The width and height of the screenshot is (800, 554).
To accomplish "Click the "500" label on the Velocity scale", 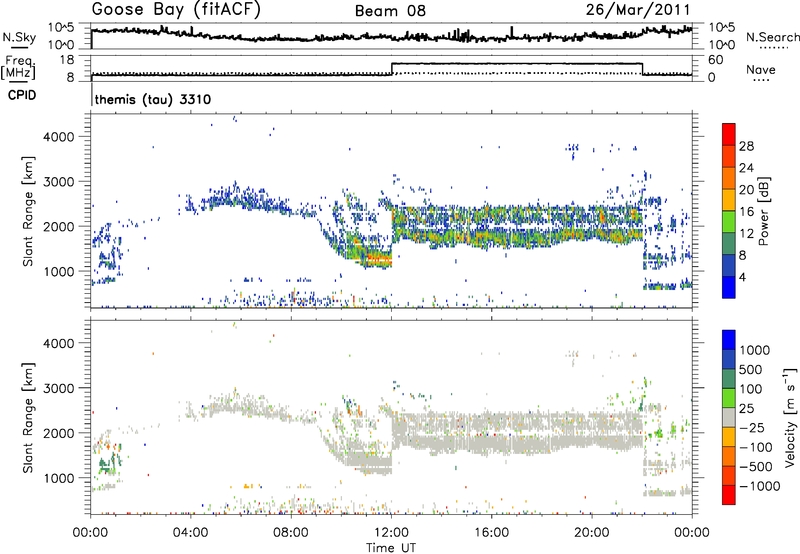I will [x=751, y=369].
